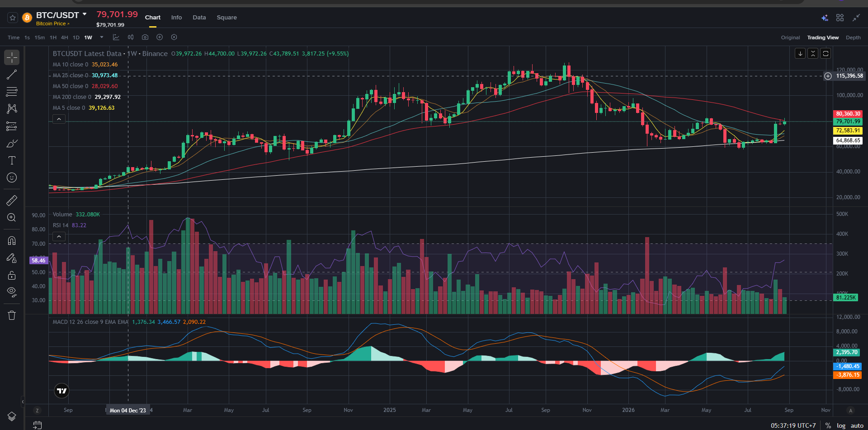The image size is (868, 430).
Task: Collapse the MA indicator legend
Action: [59, 119]
